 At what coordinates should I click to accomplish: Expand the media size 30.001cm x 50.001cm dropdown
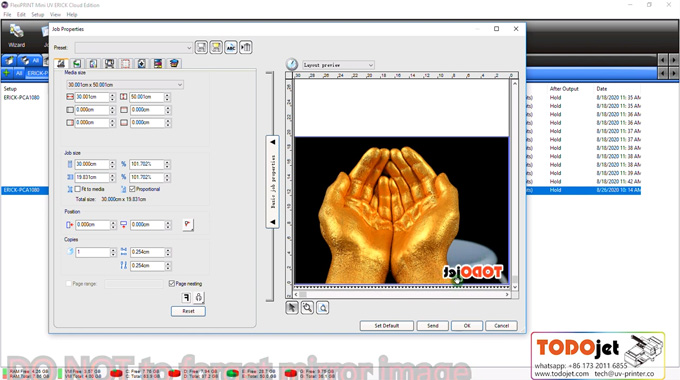coord(125,85)
